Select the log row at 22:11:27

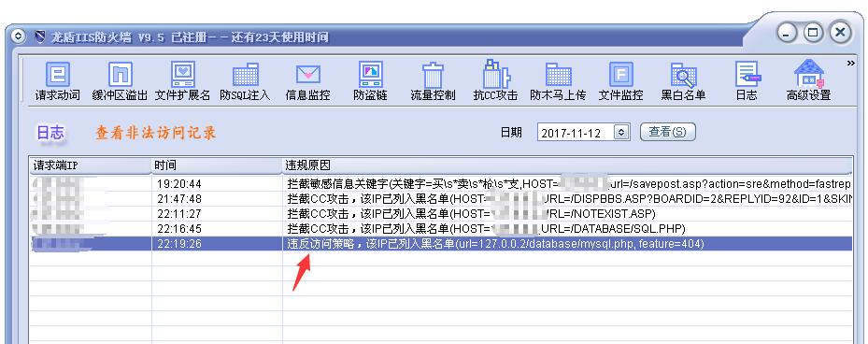[x=441, y=214]
